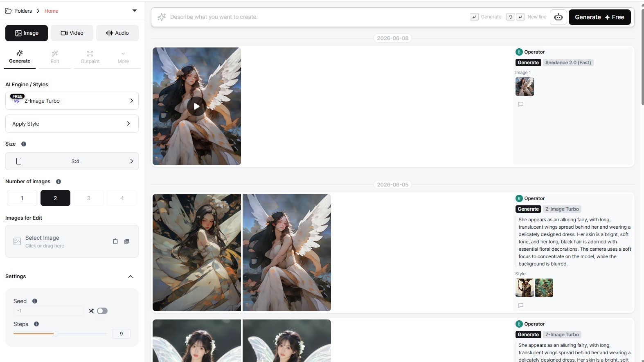Show info tooltip for Size
The height and width of the screenshot is (362, 644).
click(24, 144)
